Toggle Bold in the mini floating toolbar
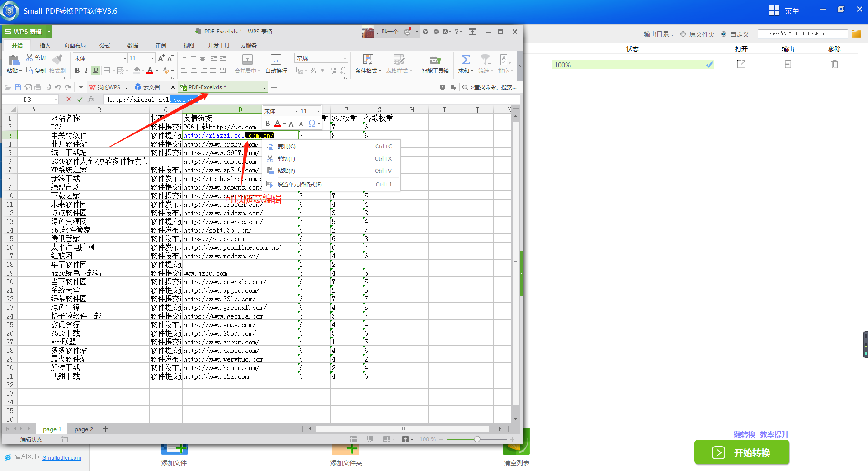Viewport: 868px width, 471px height. (x=268, y=123)
